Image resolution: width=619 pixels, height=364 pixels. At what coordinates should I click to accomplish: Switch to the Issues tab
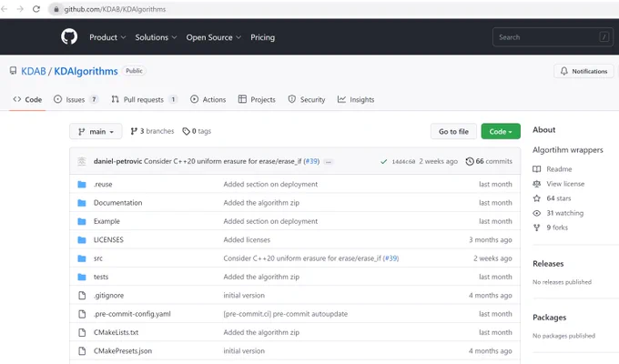point(76,99)
